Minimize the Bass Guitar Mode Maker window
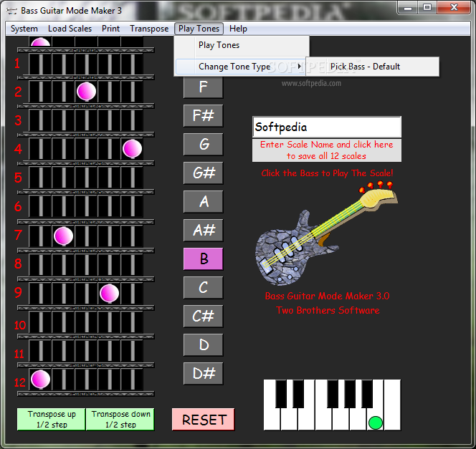The image size is (476, 449). 408,8
